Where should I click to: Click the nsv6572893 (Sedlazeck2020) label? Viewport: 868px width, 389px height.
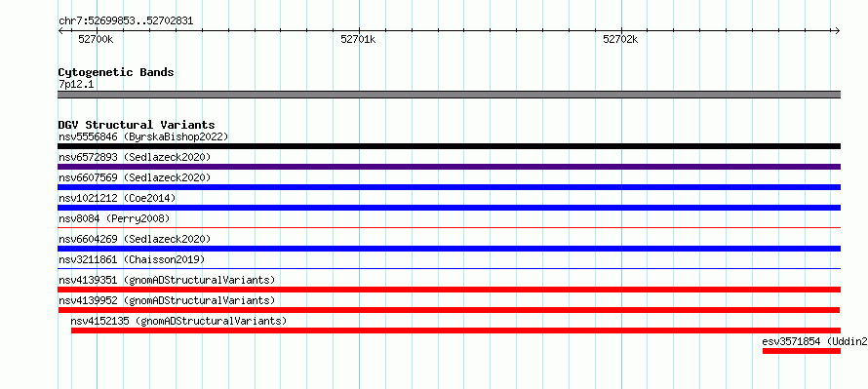[x=135, y=157]
